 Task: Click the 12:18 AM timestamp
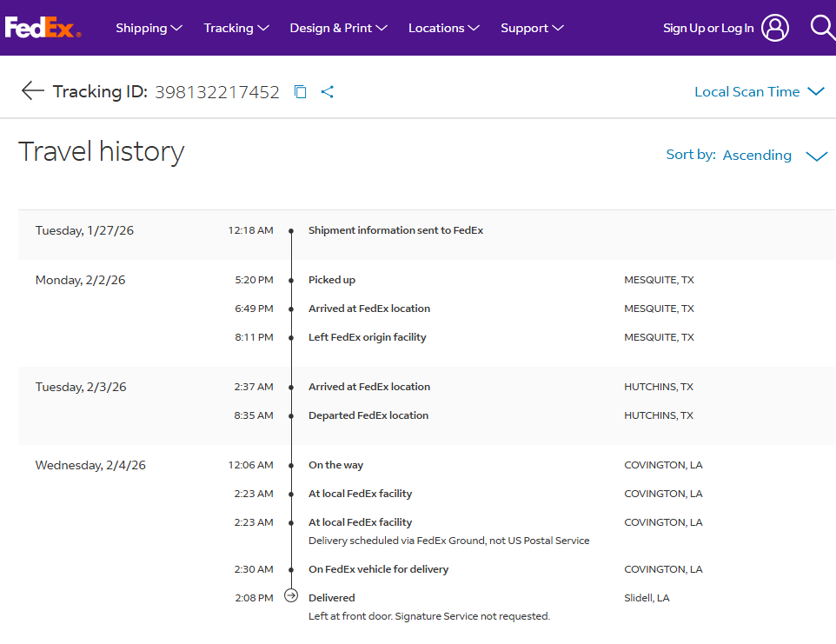point(250,230)
